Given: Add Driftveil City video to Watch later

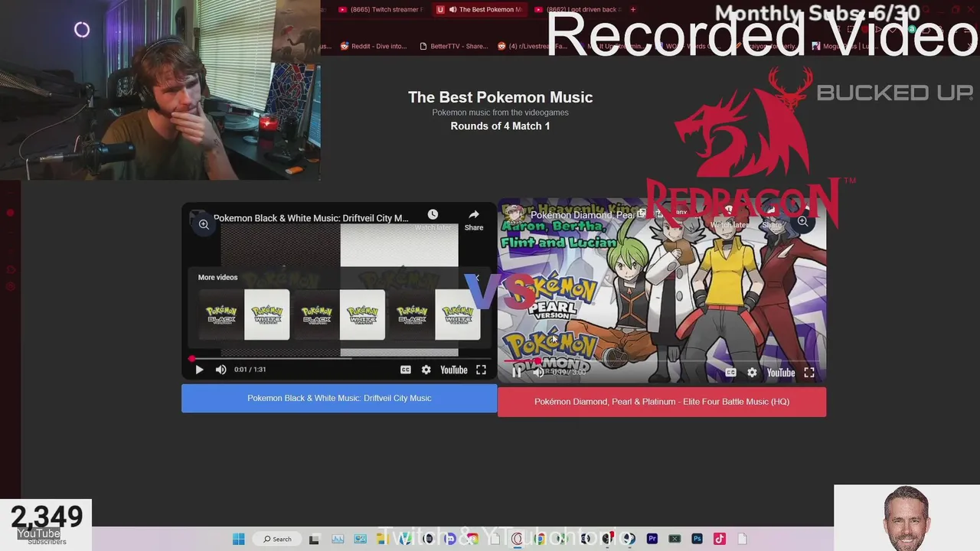Looking at the screenshot, I should click(433, 220).
